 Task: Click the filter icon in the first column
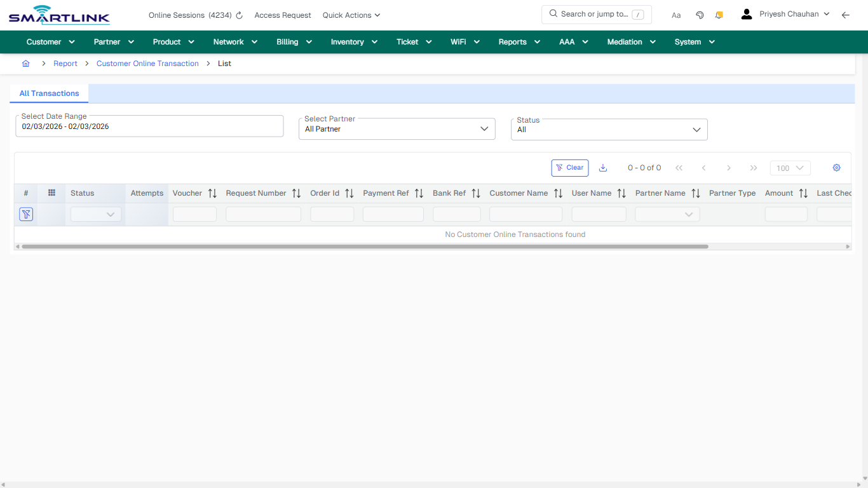[25, 213]
